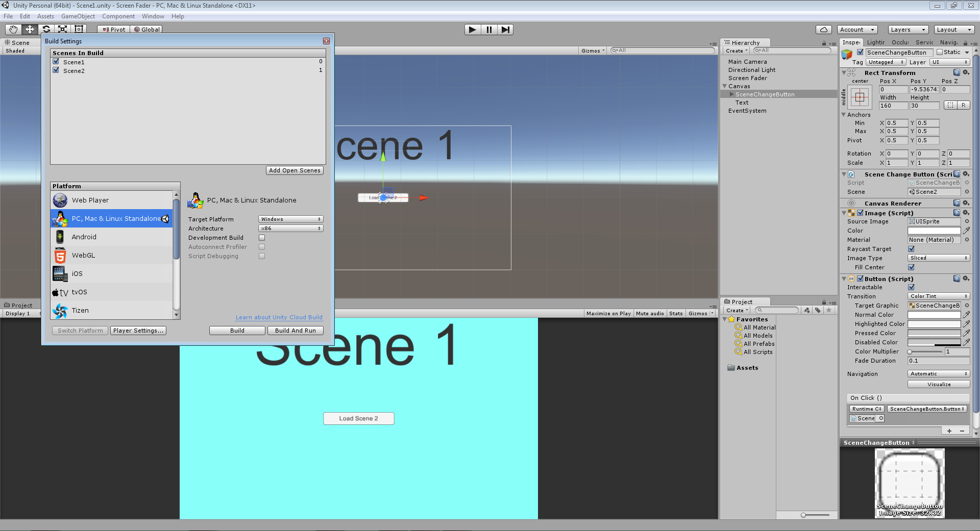Toggle the Static checkbox
Screen dimensions: 980x531
(940, 52)
